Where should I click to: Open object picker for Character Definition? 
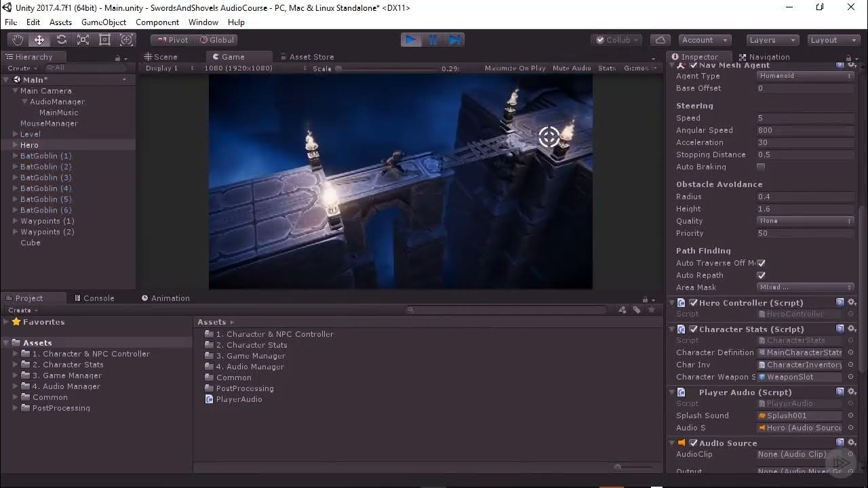click(850, 352)
